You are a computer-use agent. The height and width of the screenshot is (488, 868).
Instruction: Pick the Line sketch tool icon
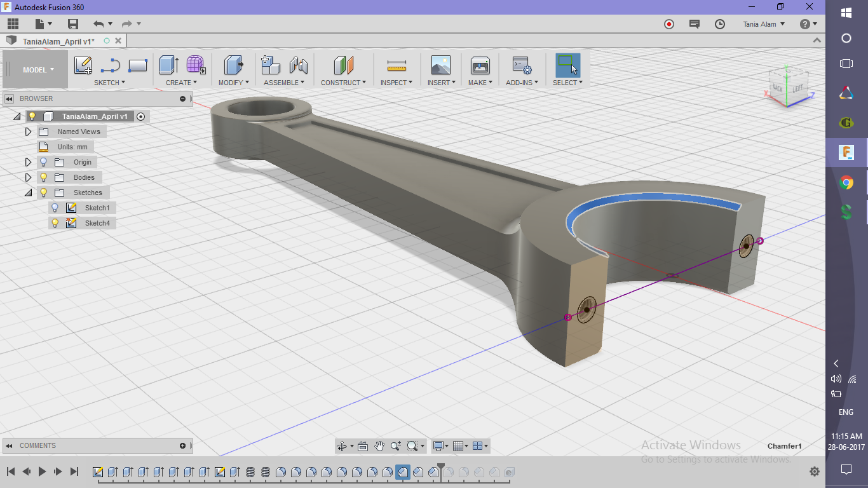[x=111, y=65]
